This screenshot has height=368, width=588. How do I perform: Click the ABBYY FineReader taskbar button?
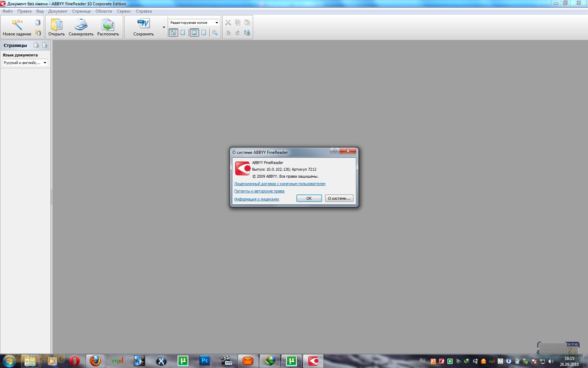[313, 361]
